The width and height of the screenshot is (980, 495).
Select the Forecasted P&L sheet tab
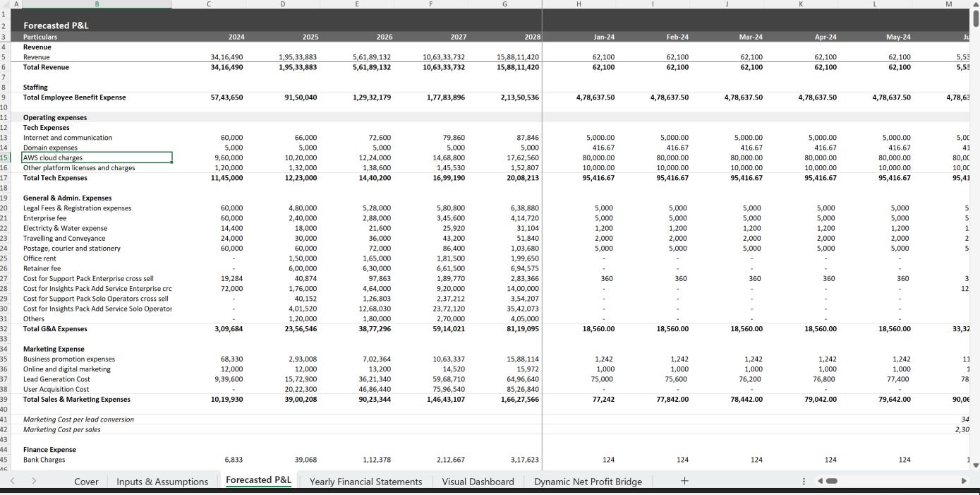pos(258,480)
